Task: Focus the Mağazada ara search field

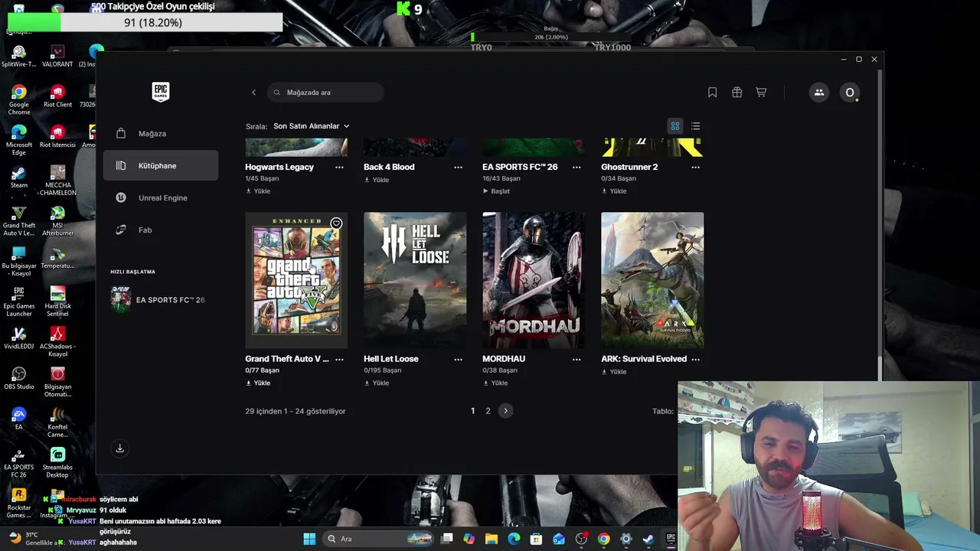Action: (326, 93)
